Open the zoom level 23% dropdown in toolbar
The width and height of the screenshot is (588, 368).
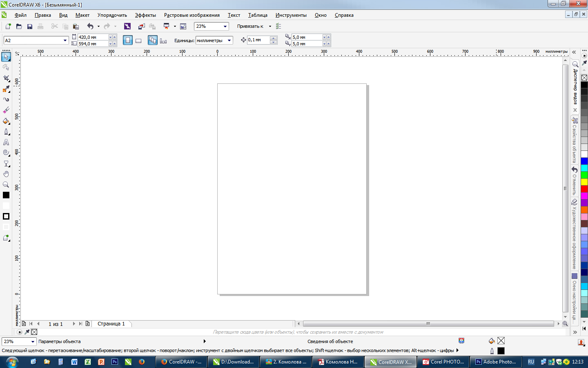[225, 26]
